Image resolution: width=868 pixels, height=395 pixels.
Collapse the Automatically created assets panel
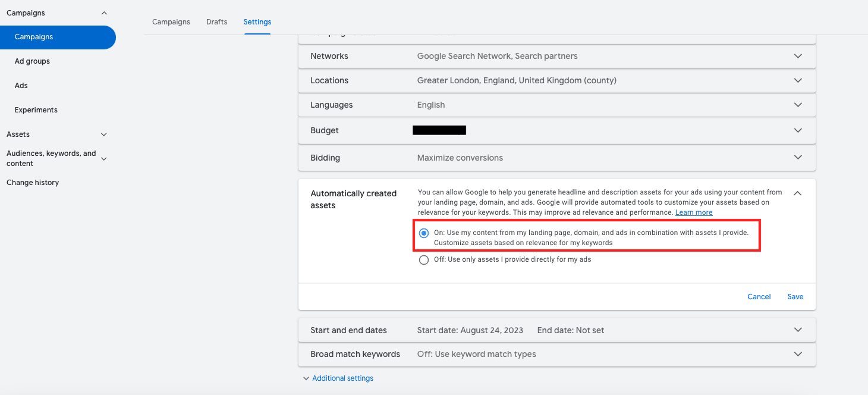point(797,193)
